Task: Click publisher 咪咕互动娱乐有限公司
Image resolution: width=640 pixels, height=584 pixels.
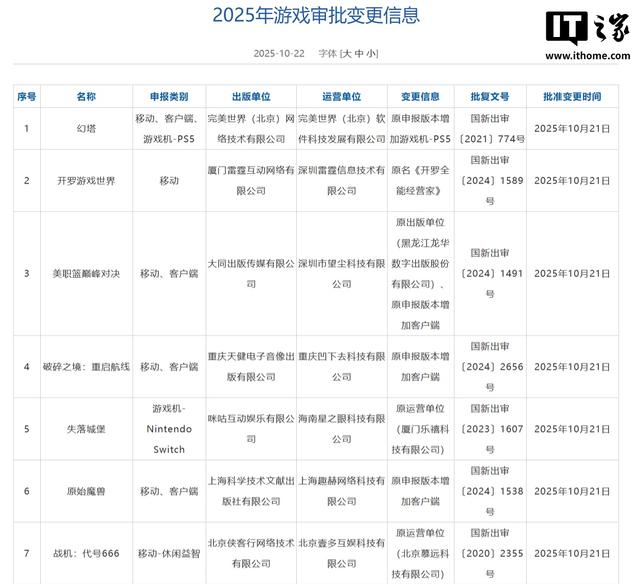Action: (251, 429)
